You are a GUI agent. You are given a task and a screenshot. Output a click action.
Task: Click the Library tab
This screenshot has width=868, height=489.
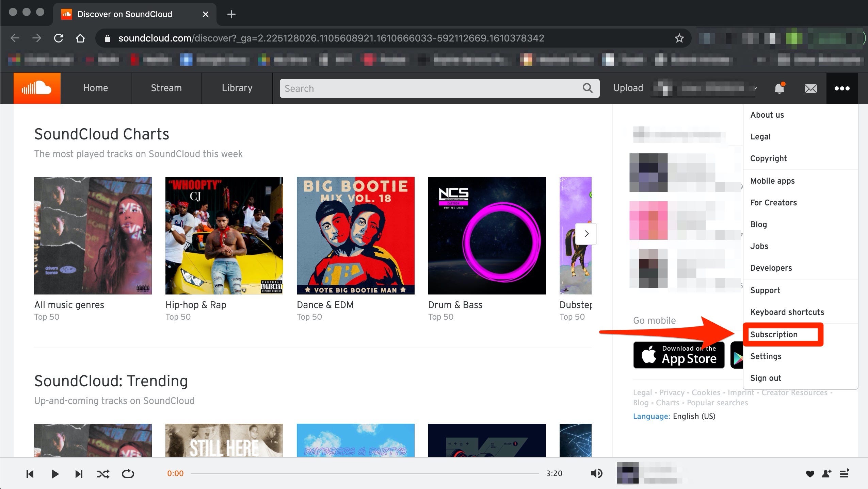click(x=237, y=88)
